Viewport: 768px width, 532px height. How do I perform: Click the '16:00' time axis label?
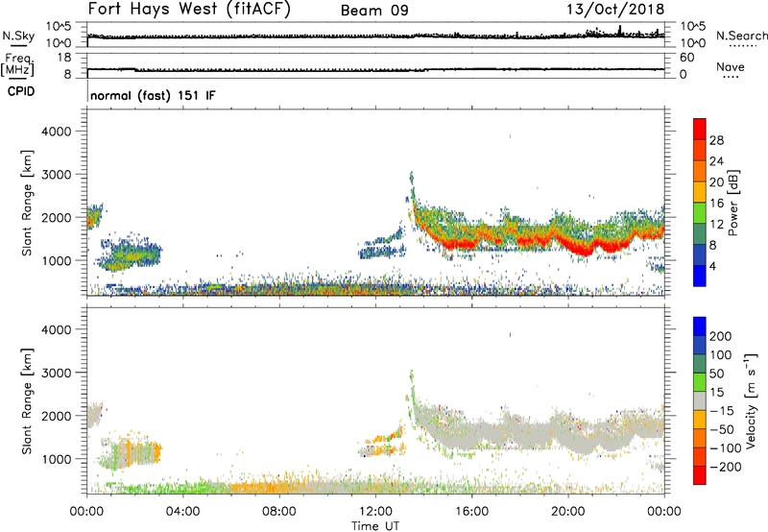(x=471, y=512)
